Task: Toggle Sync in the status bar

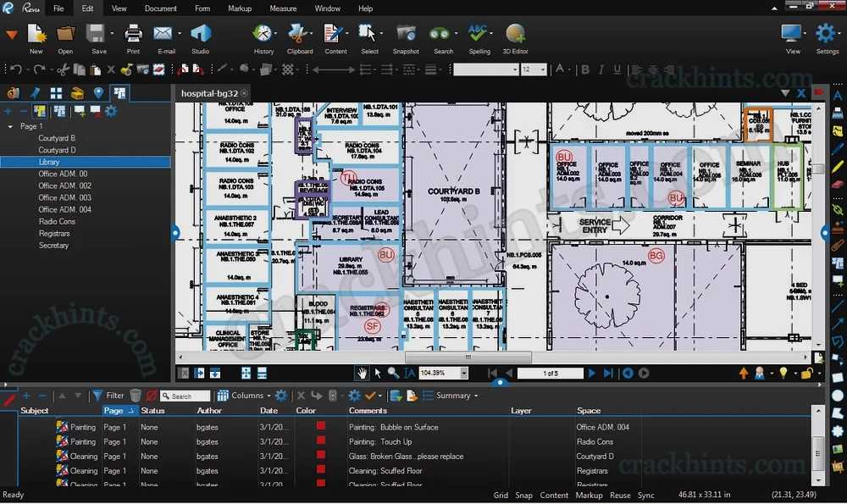Action: pos(646,495)
